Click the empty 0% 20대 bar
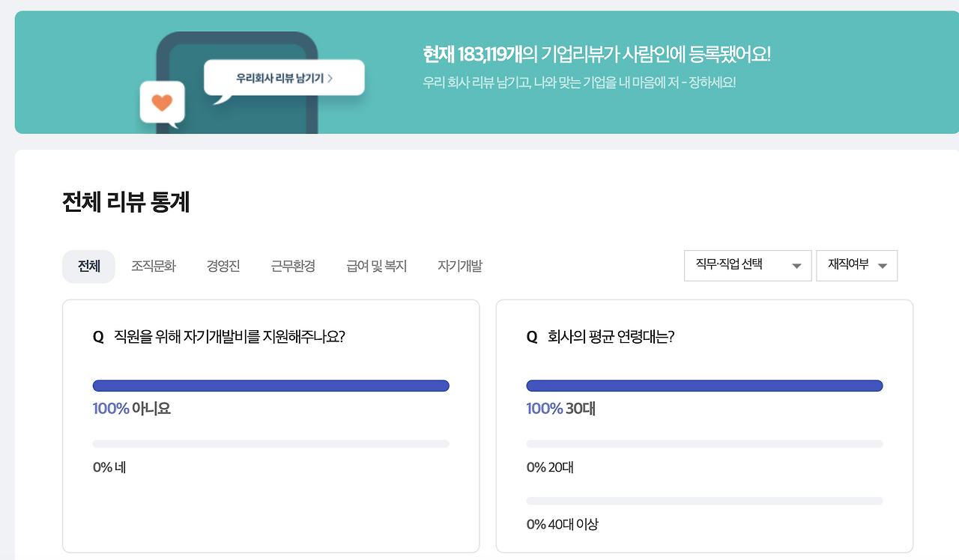The width and height of the screenshot is (959, 560). tap(704, 444)
